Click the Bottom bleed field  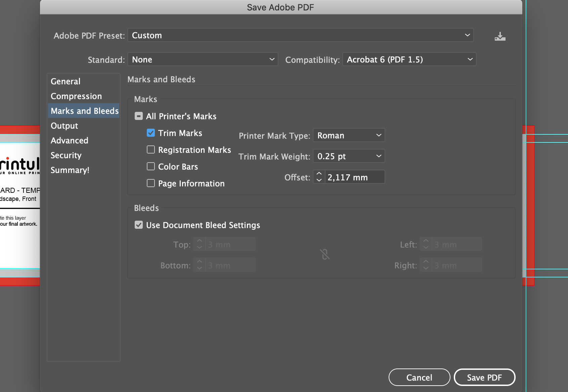pos(230,265)
